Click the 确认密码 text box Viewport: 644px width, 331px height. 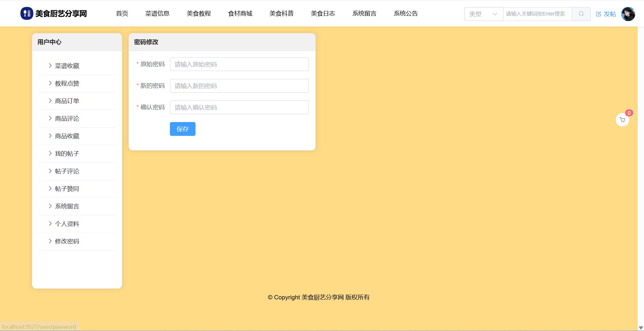[x=239, y=107]
